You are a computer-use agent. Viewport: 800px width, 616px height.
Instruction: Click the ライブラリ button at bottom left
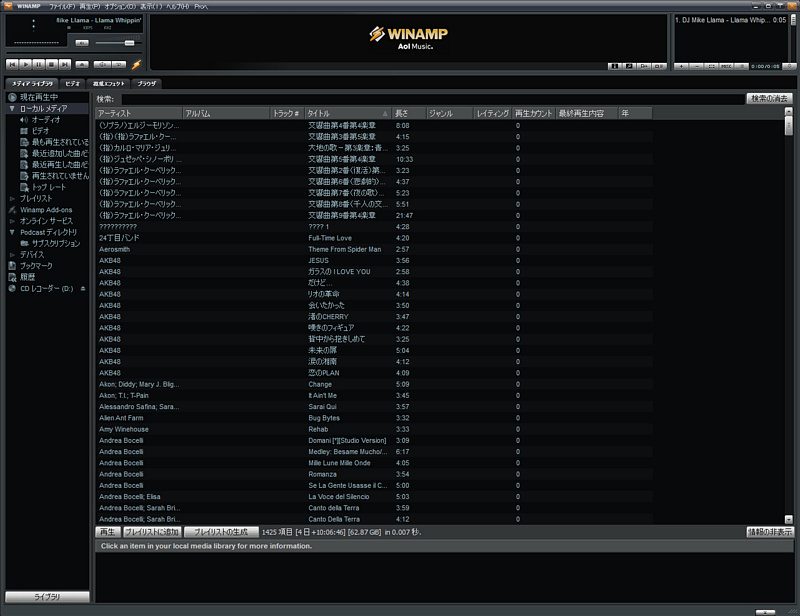pos(47,597)
